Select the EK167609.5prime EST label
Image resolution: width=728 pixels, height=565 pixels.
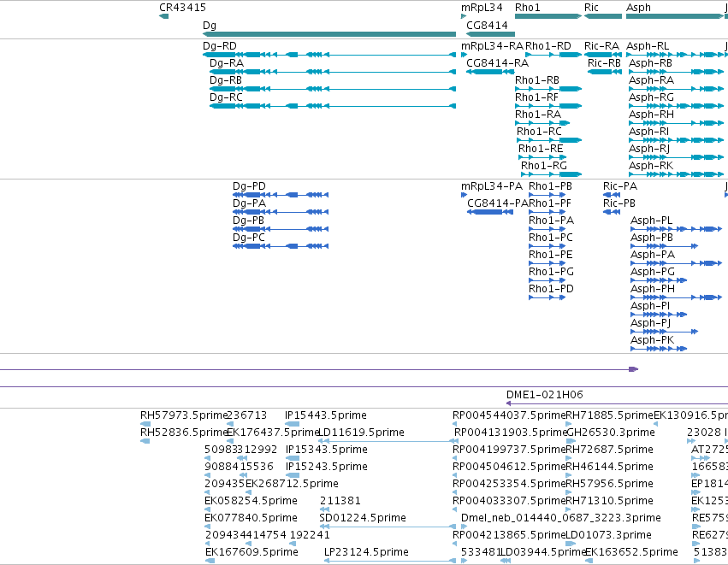[x=252, y=552]
